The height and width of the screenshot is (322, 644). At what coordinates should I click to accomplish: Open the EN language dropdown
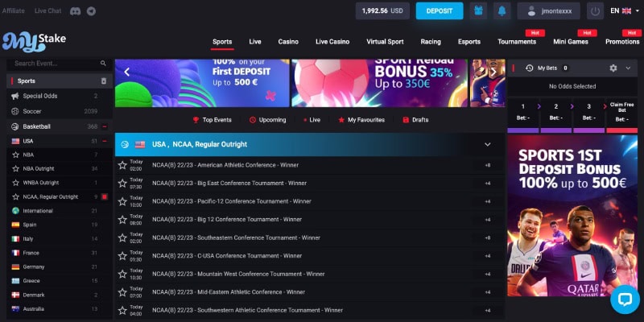coord(625,11)
